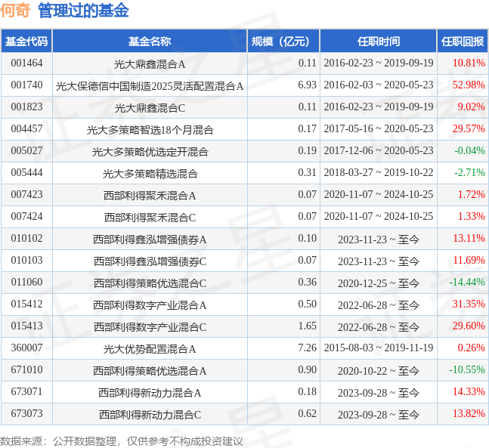Click the 数据来源 disclaimer text at bottom
This screenshot has height=448, width=489.
coord(121,440)
